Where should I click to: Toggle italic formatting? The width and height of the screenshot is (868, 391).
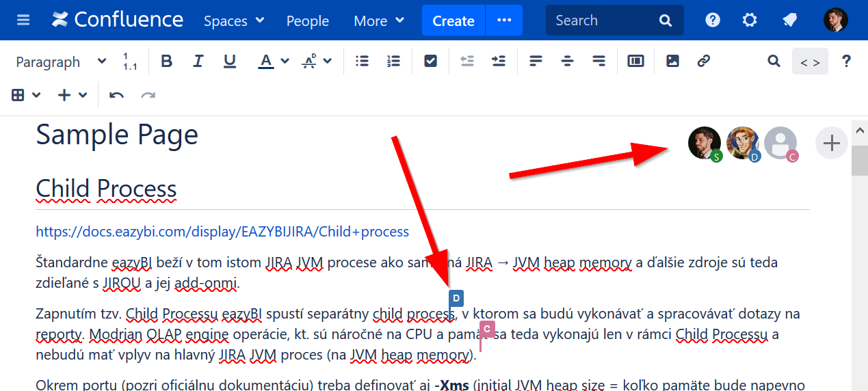coord(198,62)
